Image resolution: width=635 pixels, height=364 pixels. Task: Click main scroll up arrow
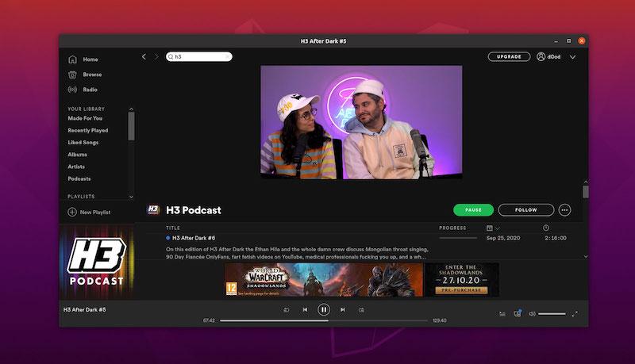[586, 182]
